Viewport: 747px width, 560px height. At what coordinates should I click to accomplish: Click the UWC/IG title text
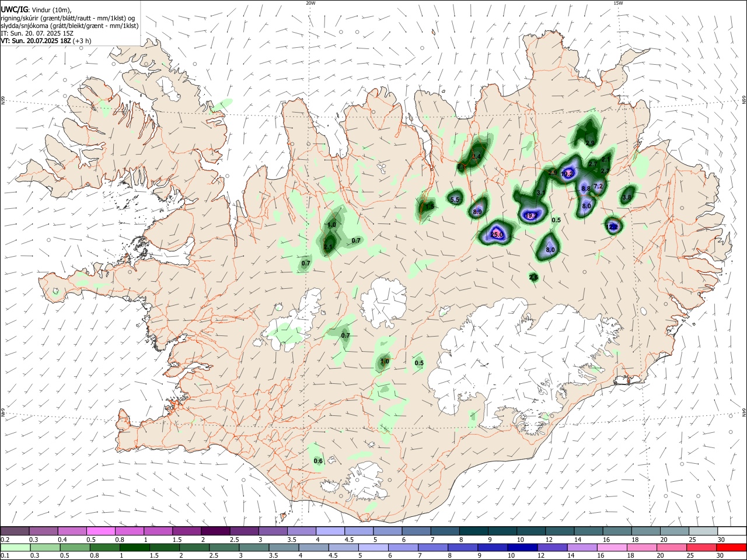point(14,9)
